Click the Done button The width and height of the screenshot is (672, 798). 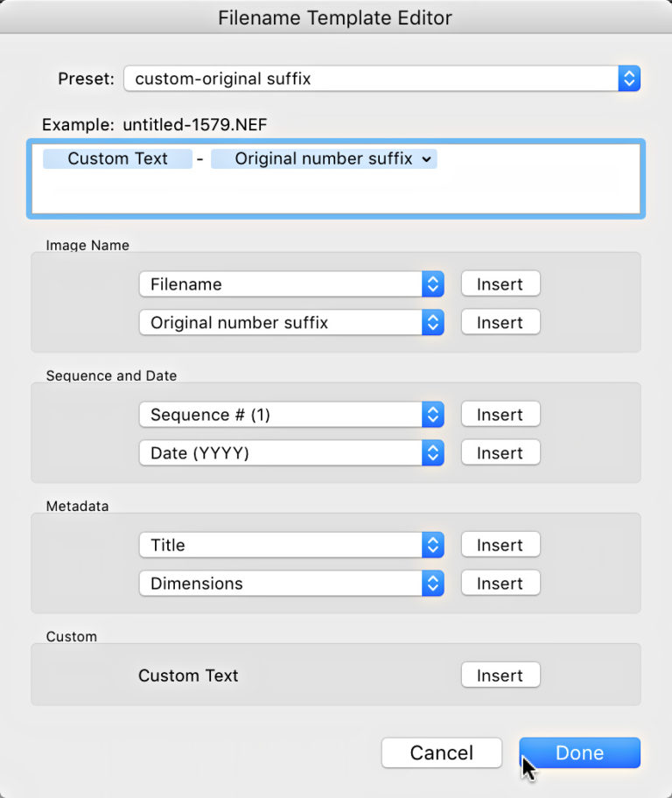(579, 752)
